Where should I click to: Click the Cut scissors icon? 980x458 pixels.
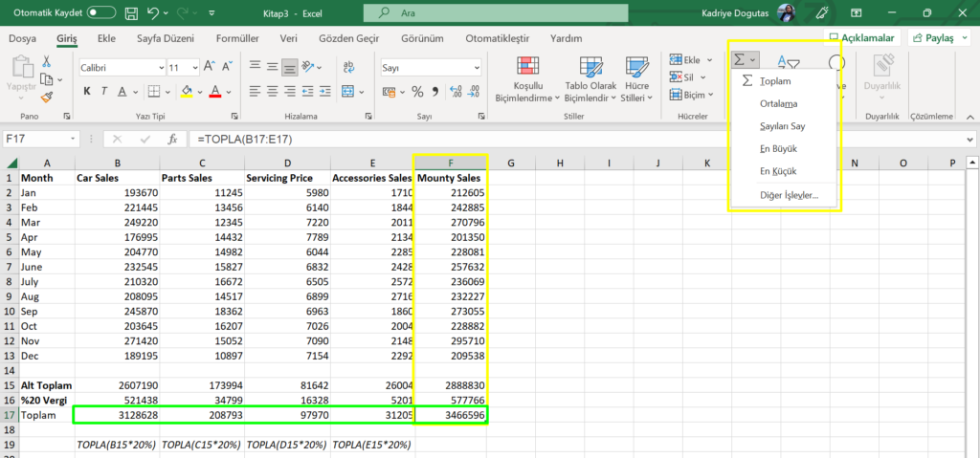pos(47,61)
